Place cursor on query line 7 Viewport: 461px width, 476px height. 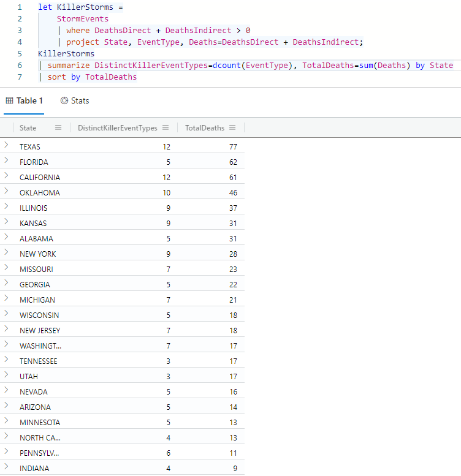point(92,77)
